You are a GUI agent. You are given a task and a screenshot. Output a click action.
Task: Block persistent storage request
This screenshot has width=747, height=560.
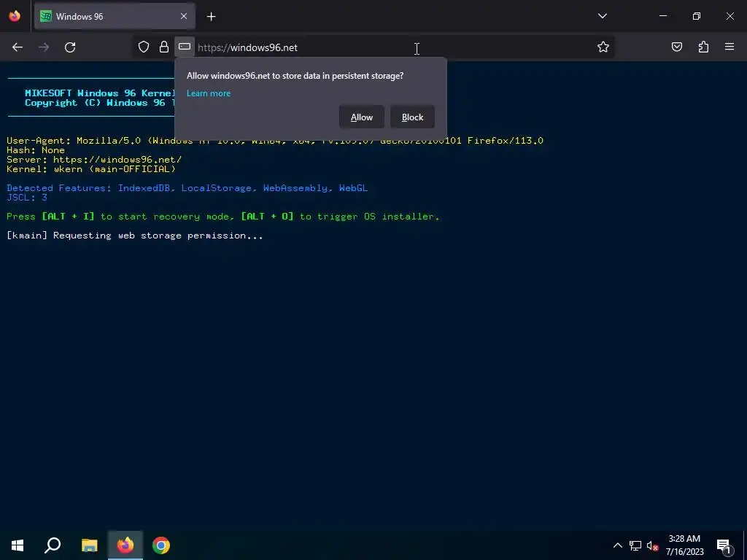point(412,117)
